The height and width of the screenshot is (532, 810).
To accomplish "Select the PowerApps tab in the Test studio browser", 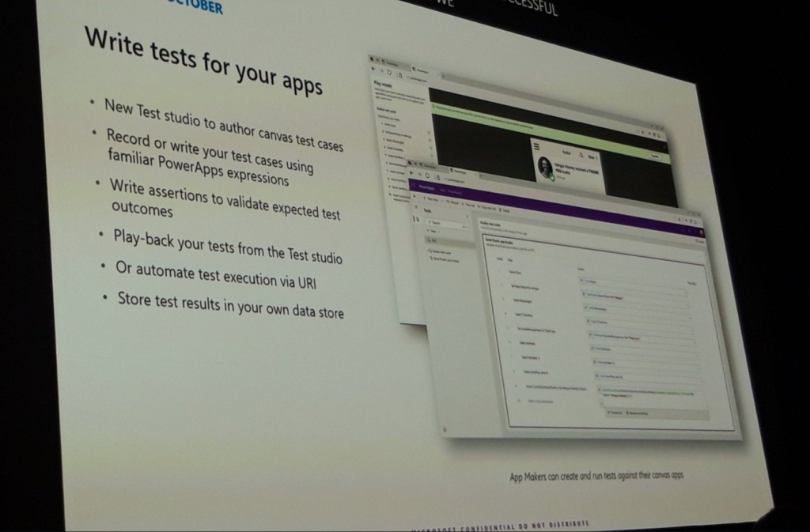I will click(x=460, y=168).
